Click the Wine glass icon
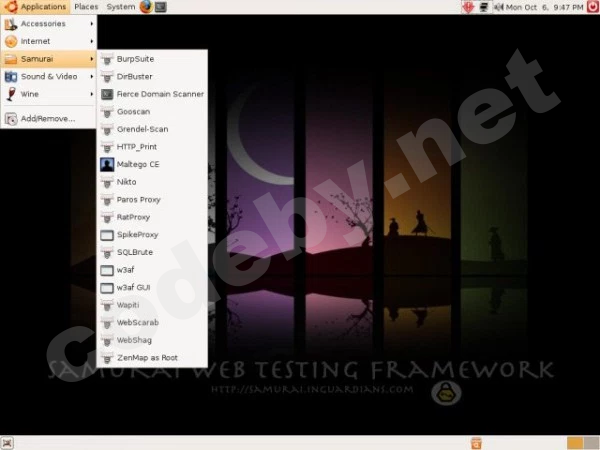600x450 pixels. pyautogui.click(x=11, y=94)
